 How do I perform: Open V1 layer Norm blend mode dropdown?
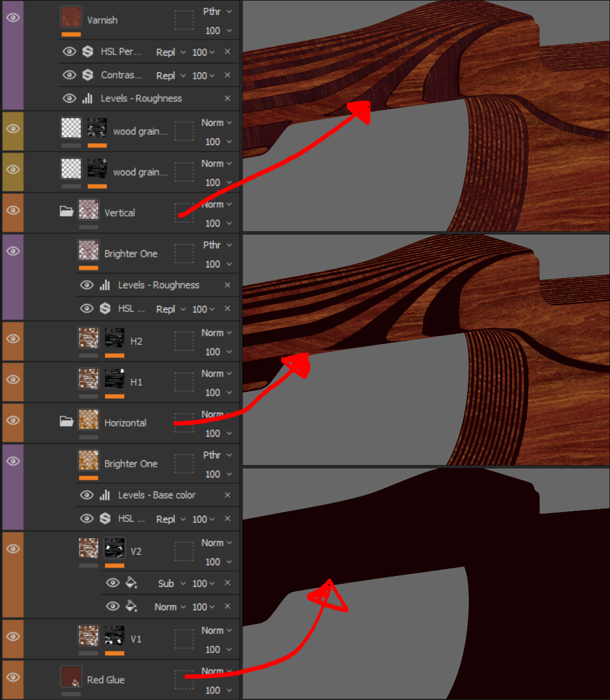pos(217,630)
